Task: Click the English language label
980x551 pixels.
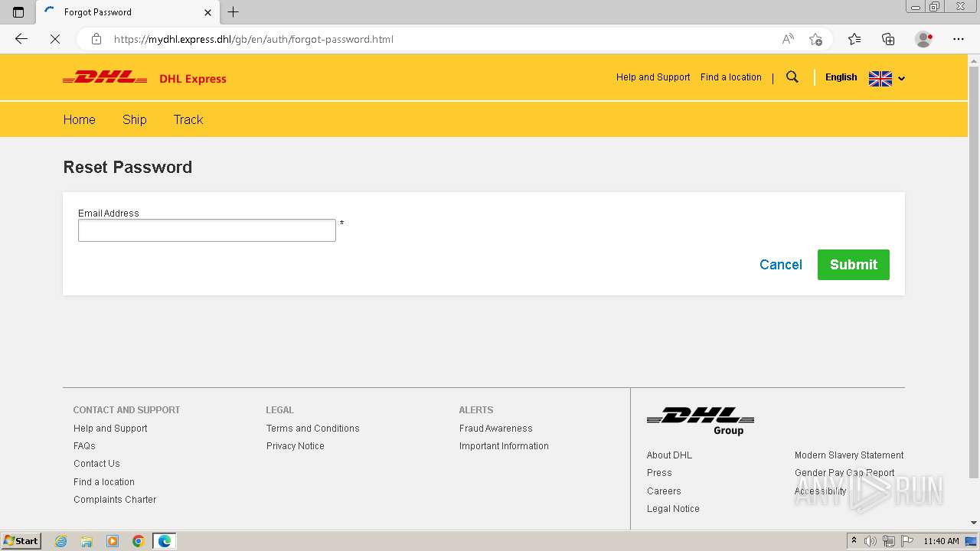Action: click(841, 77)
